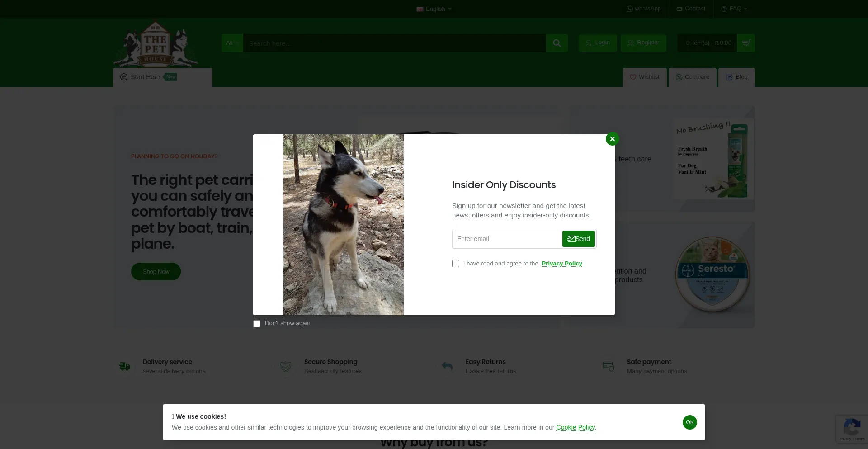Click the Delivery service truck icon
Screen dimensions: 868x449
pyautogui.click(x=124, y=366)
